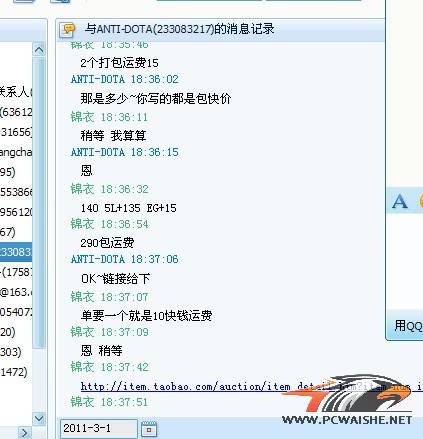Click the message '140 5L+135 EG+15'

coord(128,208)
